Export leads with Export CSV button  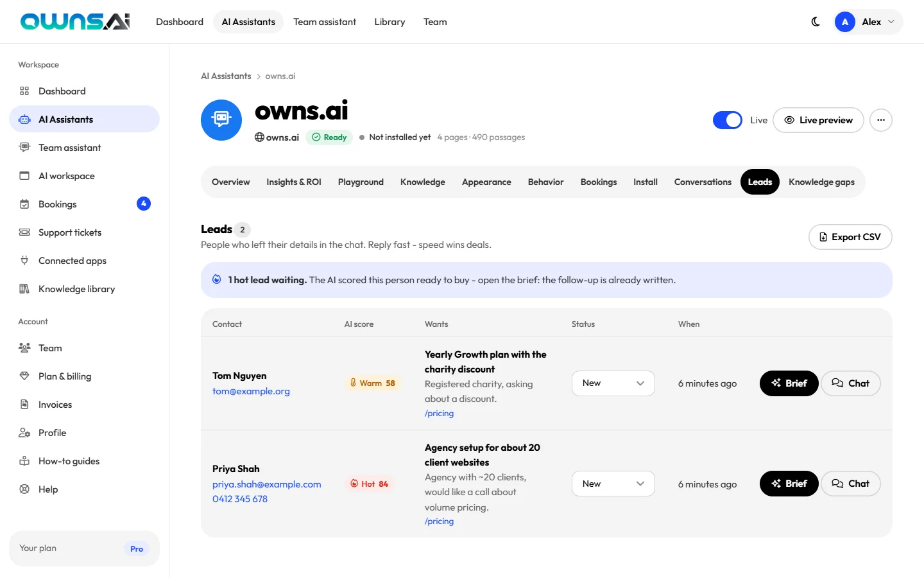pos(850,237)
